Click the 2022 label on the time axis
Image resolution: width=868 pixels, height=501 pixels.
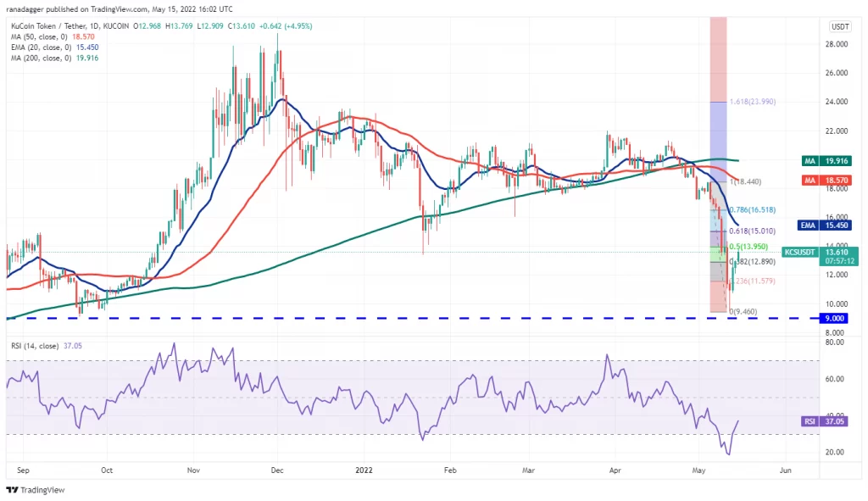[364, 470]
